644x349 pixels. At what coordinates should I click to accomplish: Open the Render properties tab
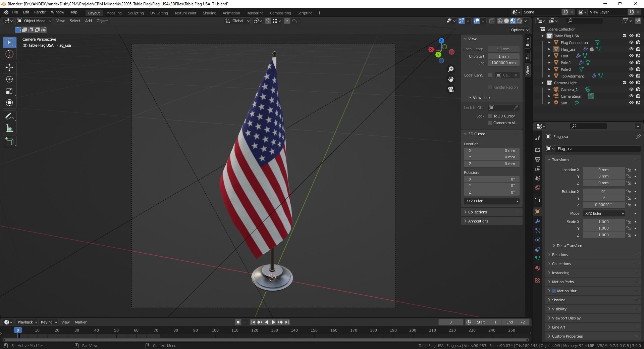click(x=538, y=150)
